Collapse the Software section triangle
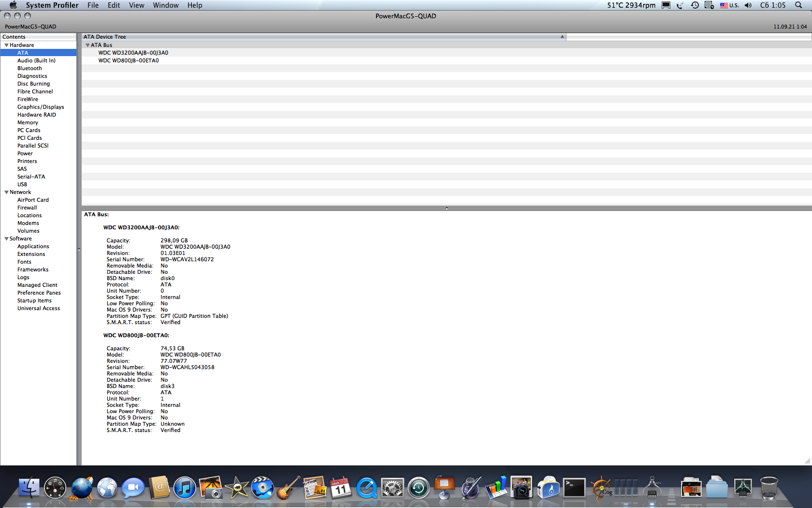This screenshot has height=508, width=812. click(6, 239)
